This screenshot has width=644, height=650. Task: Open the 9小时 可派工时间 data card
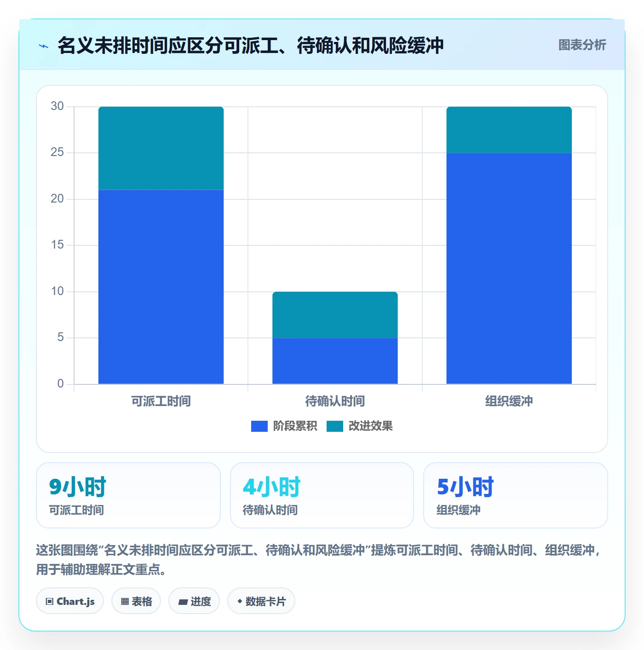pyautogui.click(x=128, y=495)
